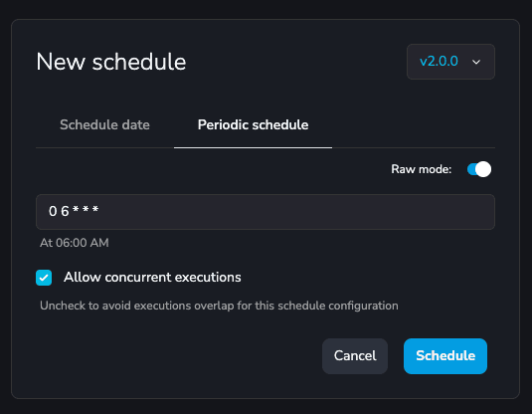Click the New schedule dialog title
532x414 pixels.
click(111, 62)
